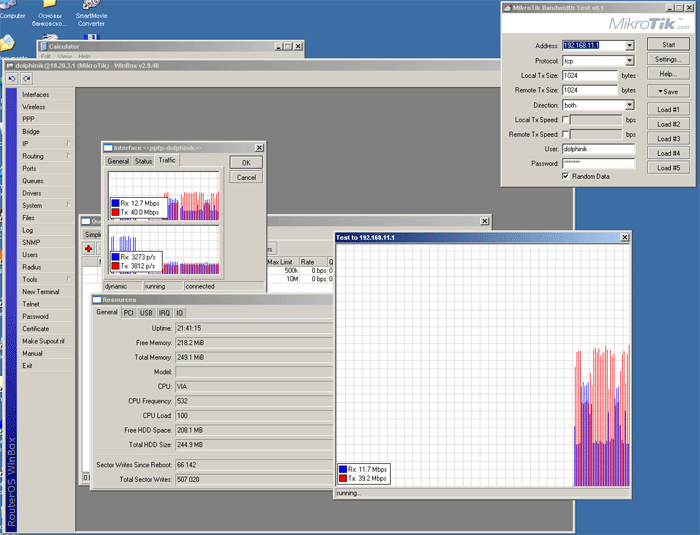This screenshot has width=700, height=535.
Task: Click the Max Limit column header
Action: [x=282, y=262]
